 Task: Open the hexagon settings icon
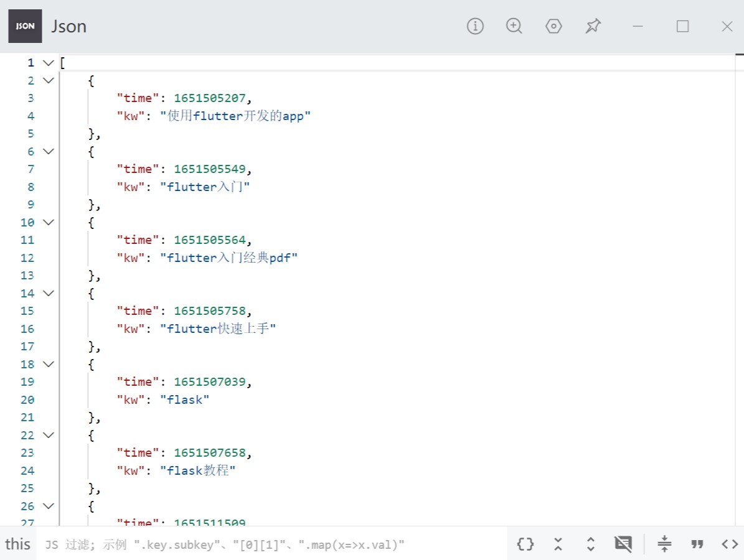click(553, 26)
